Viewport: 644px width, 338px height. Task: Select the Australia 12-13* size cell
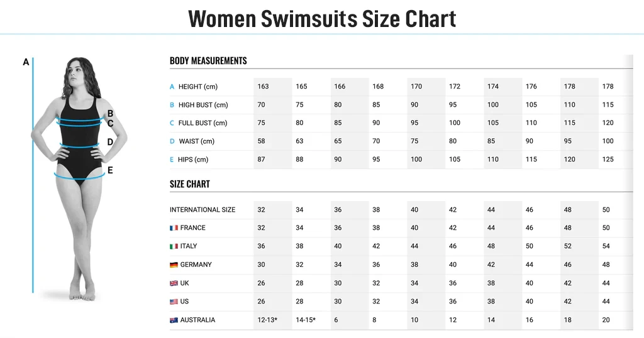click(x=267, y=320)
